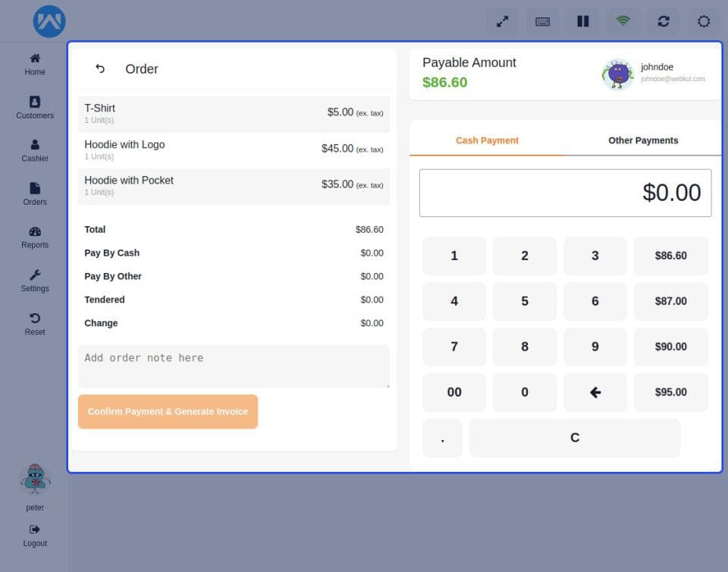Tap keypad digit 1

[x=454, y=256]
